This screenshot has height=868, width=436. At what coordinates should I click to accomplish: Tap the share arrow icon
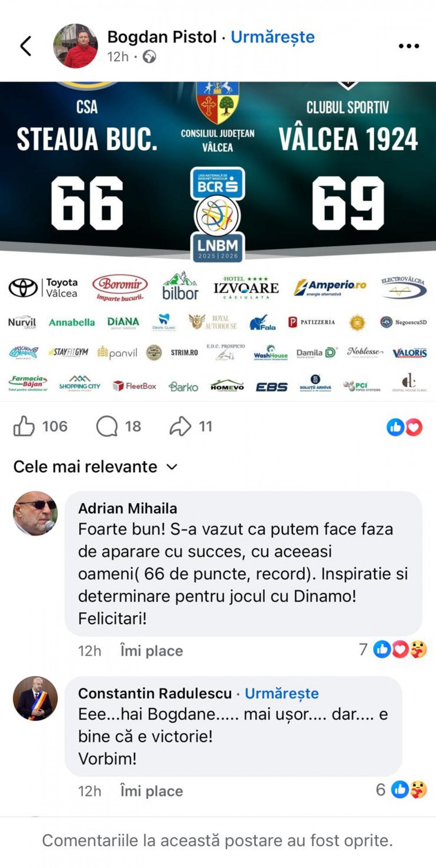pos(180,425)
